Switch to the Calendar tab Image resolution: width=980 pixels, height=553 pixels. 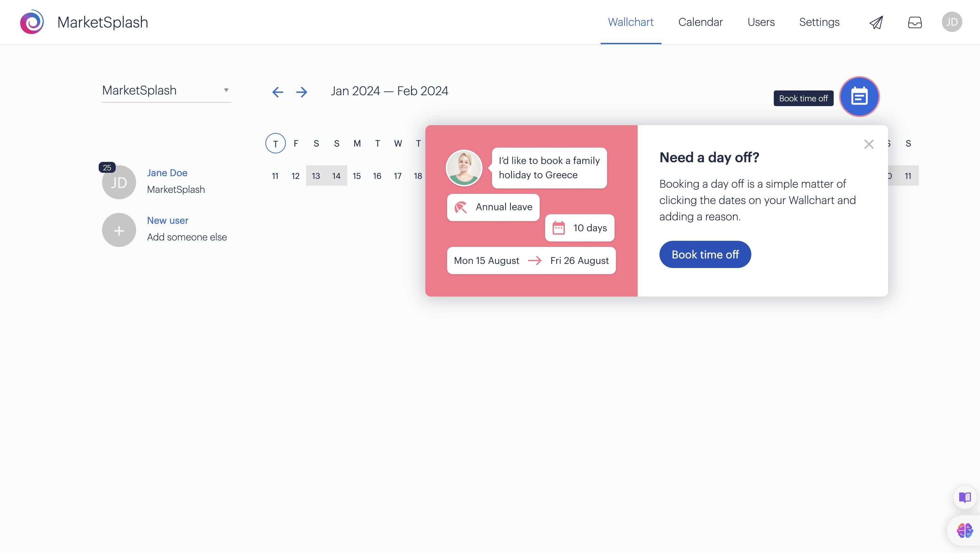[x=700, y=22]
